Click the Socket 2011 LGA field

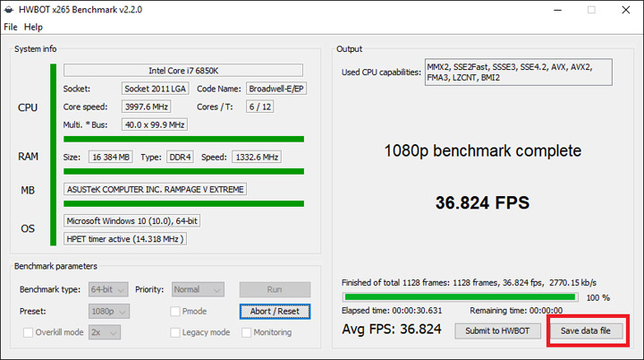tap(156, 89)
